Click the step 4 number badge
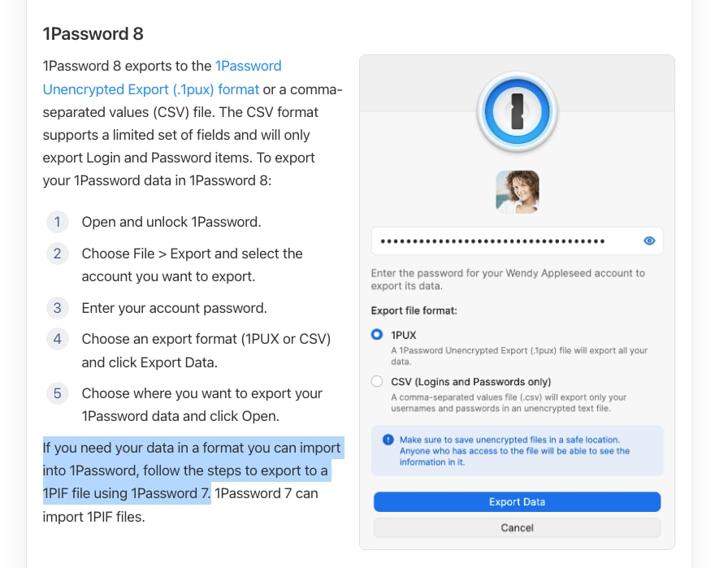This screenshot has height=568, width=728. (x=57, y=339)
